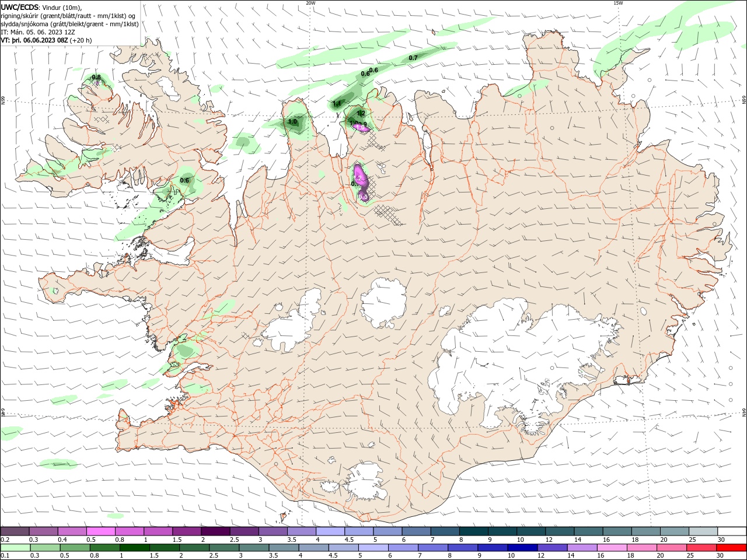The height and width of the screenshot is (560, 747).
Task: Click the 1.0 precipitation value on dark green patch
Action: coord(292,122)
